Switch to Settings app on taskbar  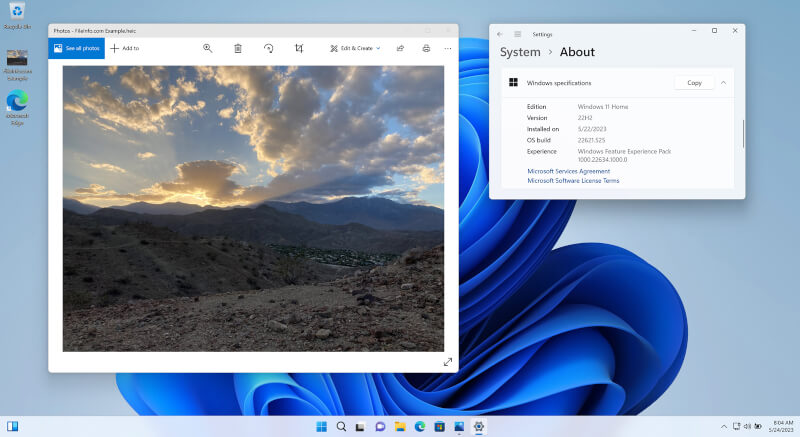(x=479, y=427)
